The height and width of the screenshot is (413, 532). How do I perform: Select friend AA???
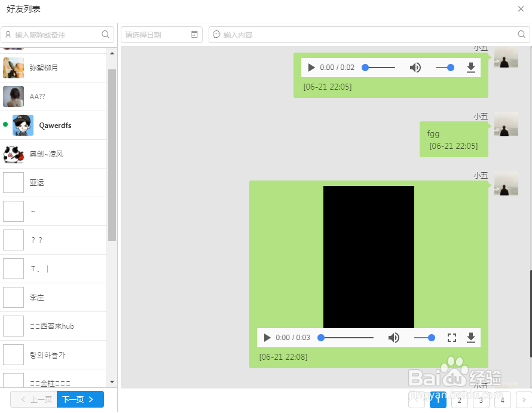54,96
